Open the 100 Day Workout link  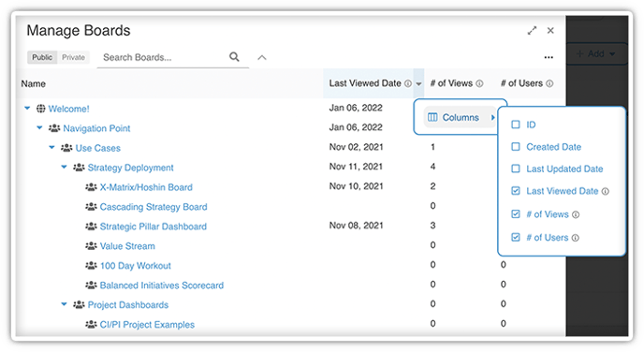[135, 266]
